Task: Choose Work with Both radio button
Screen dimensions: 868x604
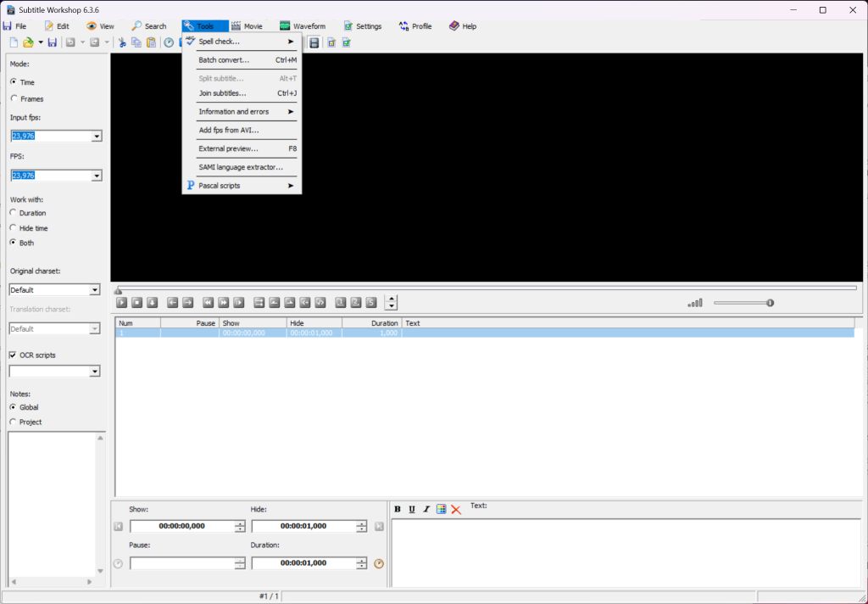Action: pos(14,243)
